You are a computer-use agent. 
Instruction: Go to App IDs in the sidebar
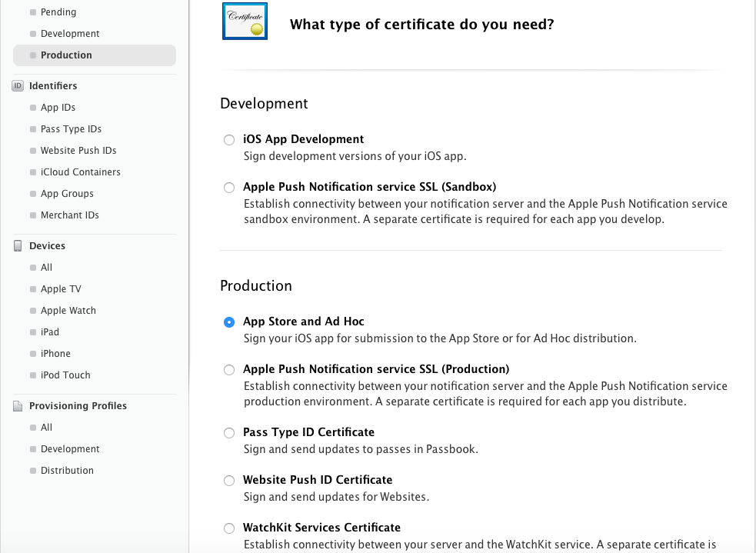point(58,108)
